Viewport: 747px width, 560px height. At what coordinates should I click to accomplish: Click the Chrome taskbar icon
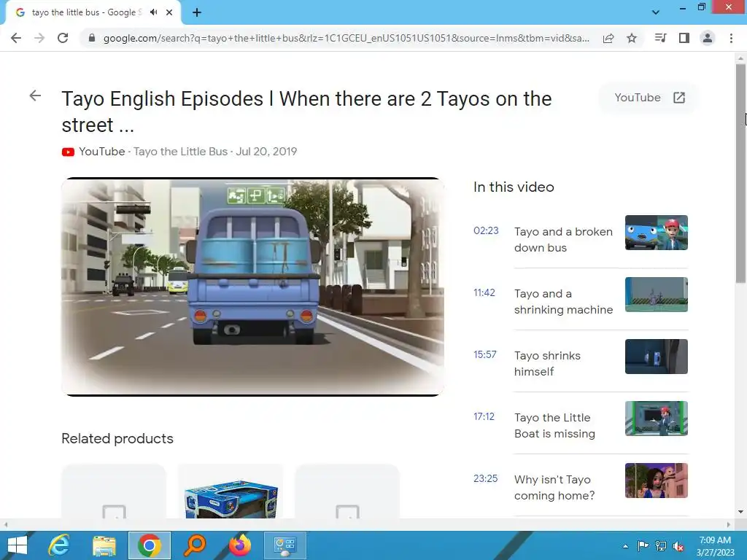point(149,545)
